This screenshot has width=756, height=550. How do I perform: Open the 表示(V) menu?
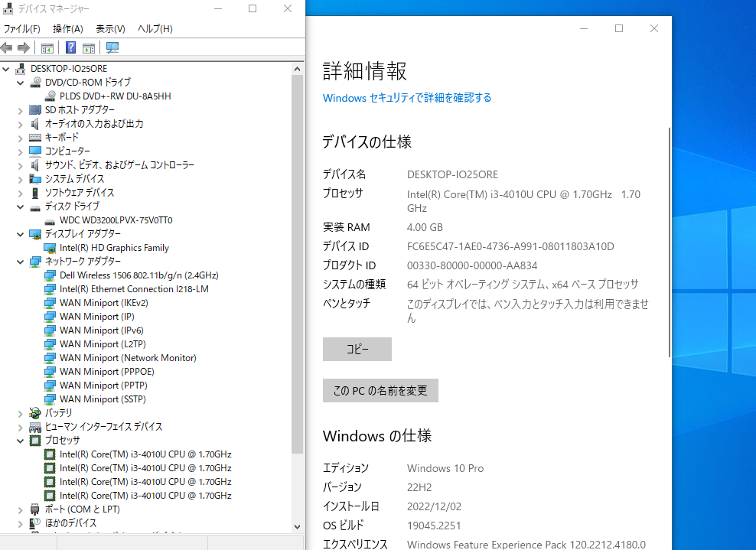pyautogui.click(x=110, y=29)
